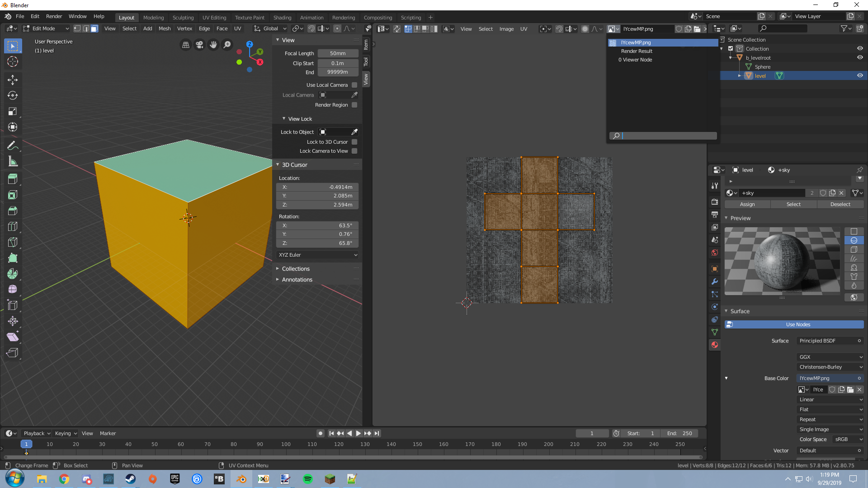
Task: Select the Measure tool
Action: (13, 161)
